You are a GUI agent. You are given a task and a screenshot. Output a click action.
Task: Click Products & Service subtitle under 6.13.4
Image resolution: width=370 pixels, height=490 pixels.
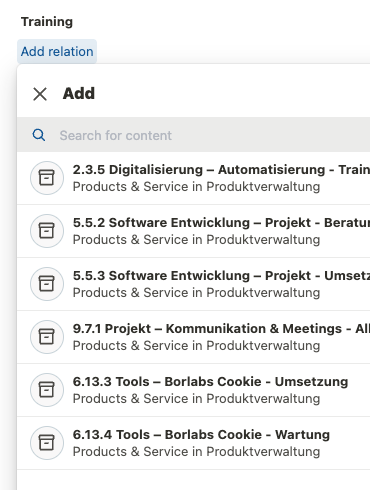click(x=196, y=452)
